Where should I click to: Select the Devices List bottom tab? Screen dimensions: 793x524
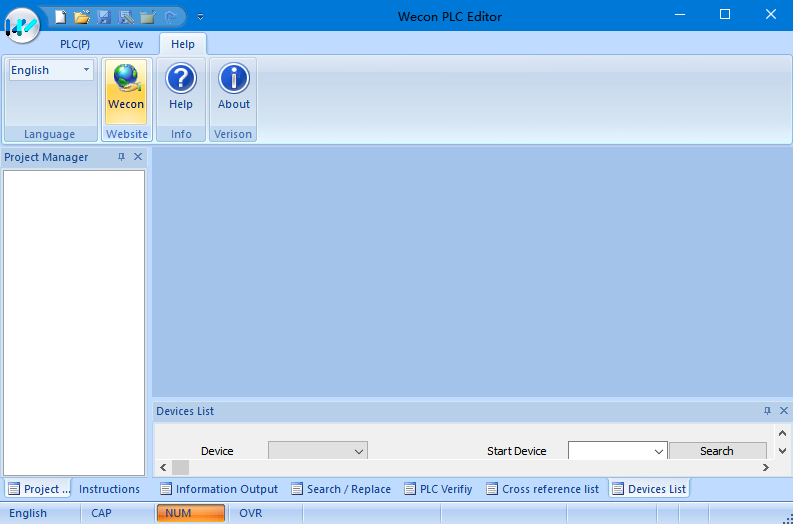[649, 489]
